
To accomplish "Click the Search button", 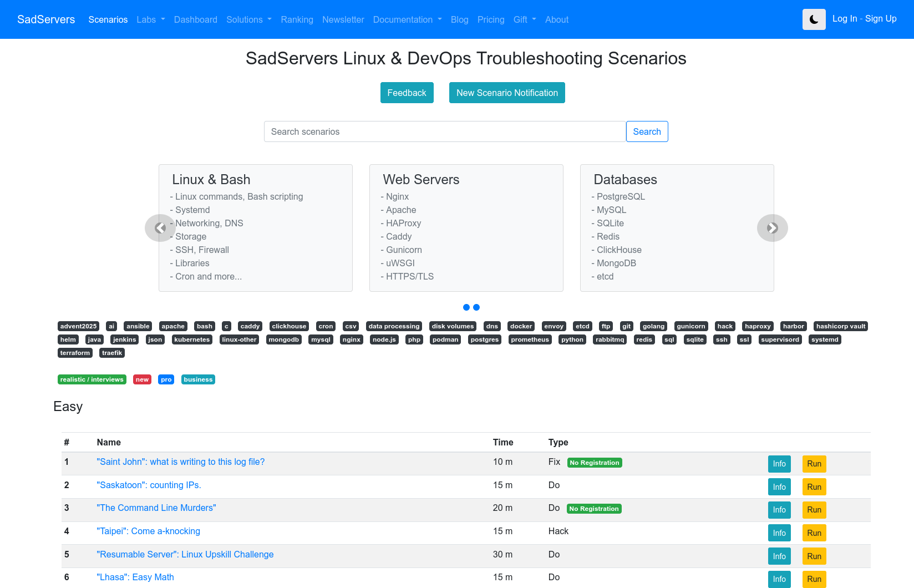I will tap(647, 131).
